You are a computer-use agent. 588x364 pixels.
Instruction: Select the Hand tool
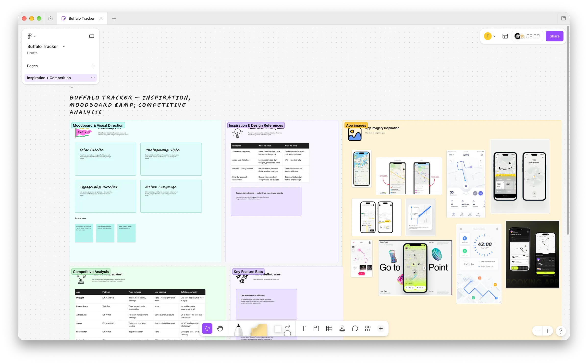coord(220,328)
